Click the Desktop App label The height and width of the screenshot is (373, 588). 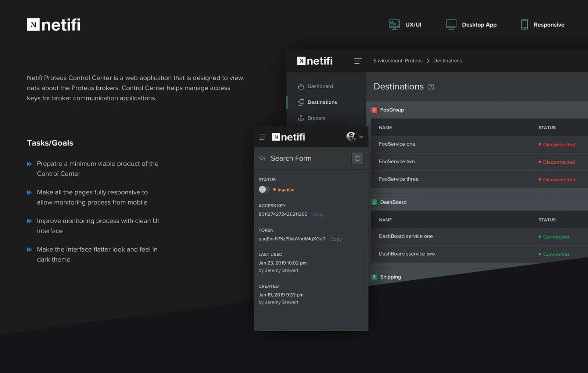pos(479,25)
